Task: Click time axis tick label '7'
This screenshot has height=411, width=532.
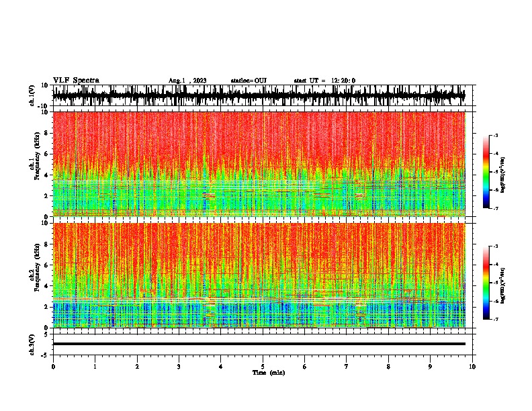Action: pyautogui.click(x=347, y=367)
